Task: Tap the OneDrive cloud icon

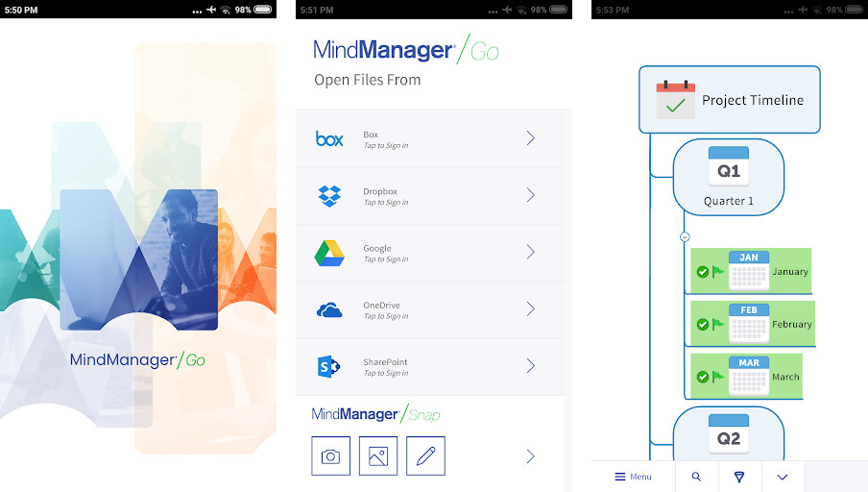Action: click(329, 310)
